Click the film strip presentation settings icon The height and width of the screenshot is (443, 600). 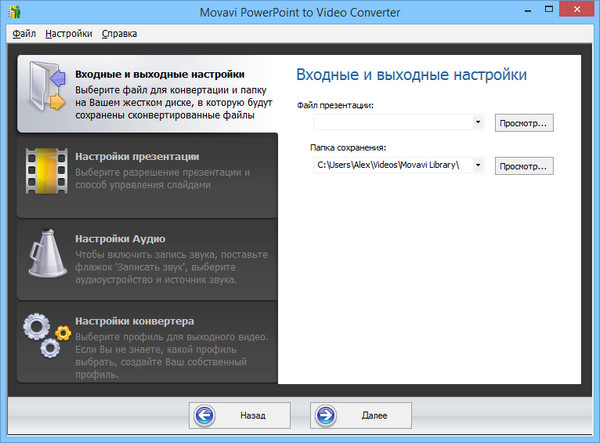[x=46, y=174]
